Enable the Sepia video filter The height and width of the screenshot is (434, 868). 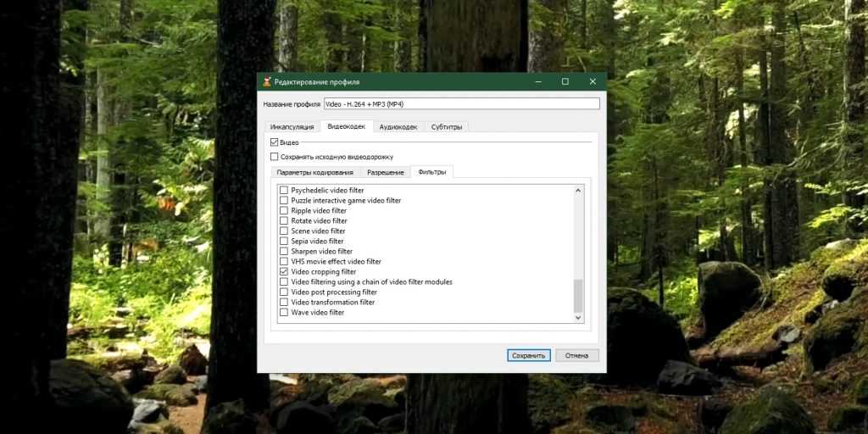pos(284,242)
